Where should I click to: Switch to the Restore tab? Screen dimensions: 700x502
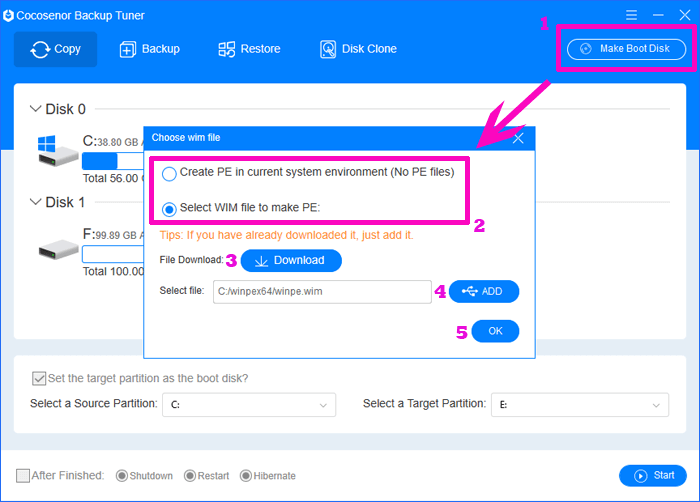click(x=249, y=49)
